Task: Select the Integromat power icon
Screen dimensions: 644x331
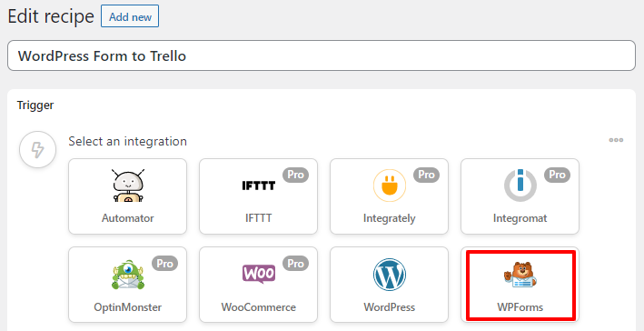Action: click(520, 186)
